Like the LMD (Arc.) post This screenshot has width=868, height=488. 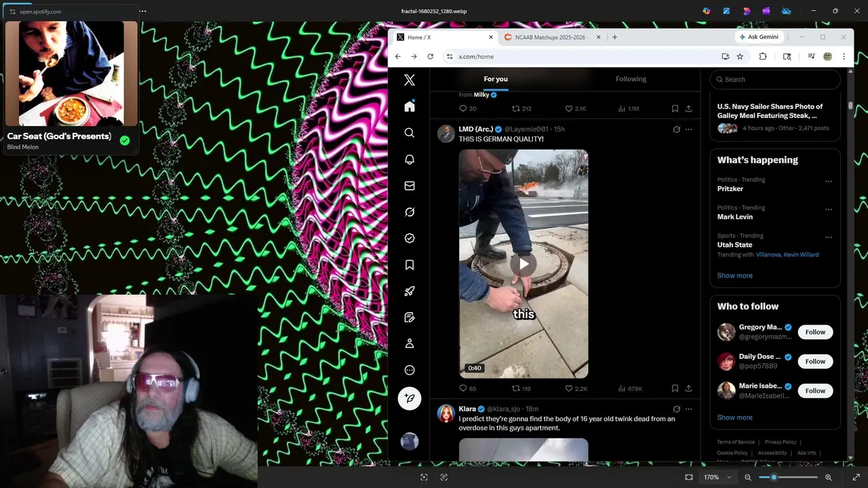tap(569, 388)
